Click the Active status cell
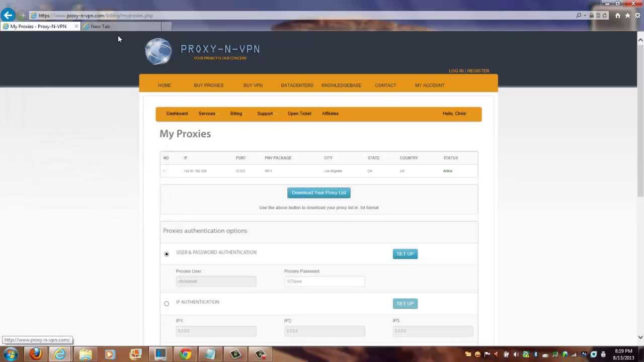 448,171
